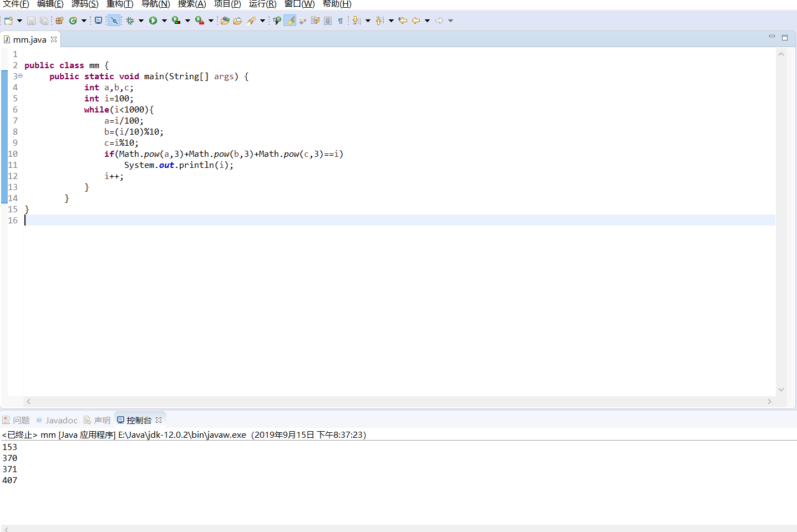
Task: Click the Previous Annotation up-arrow icon
Action: click(379, 21)
